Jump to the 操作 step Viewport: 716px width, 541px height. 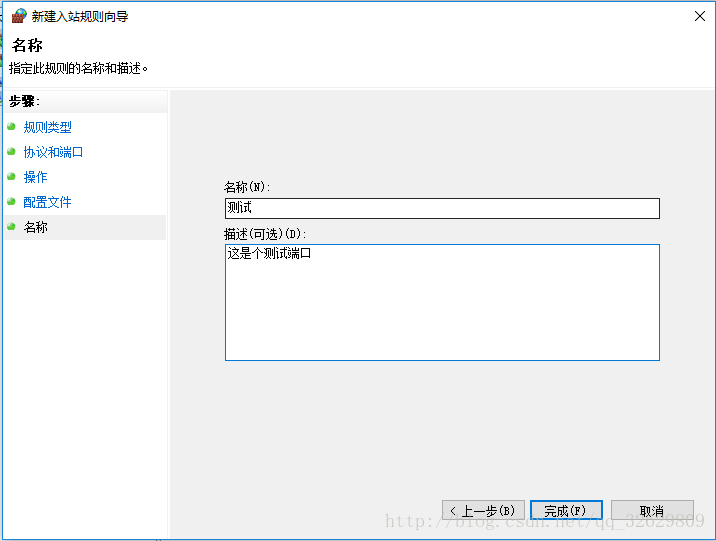(x=35, y=177)
